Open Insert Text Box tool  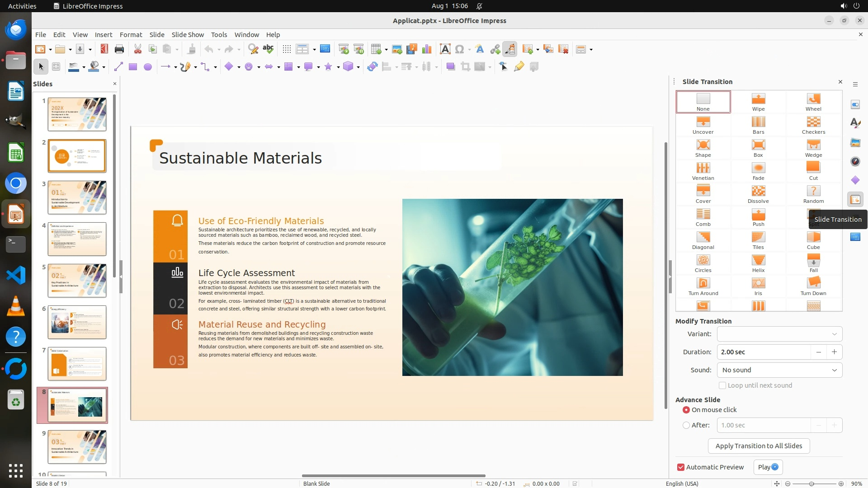point(445,49)
